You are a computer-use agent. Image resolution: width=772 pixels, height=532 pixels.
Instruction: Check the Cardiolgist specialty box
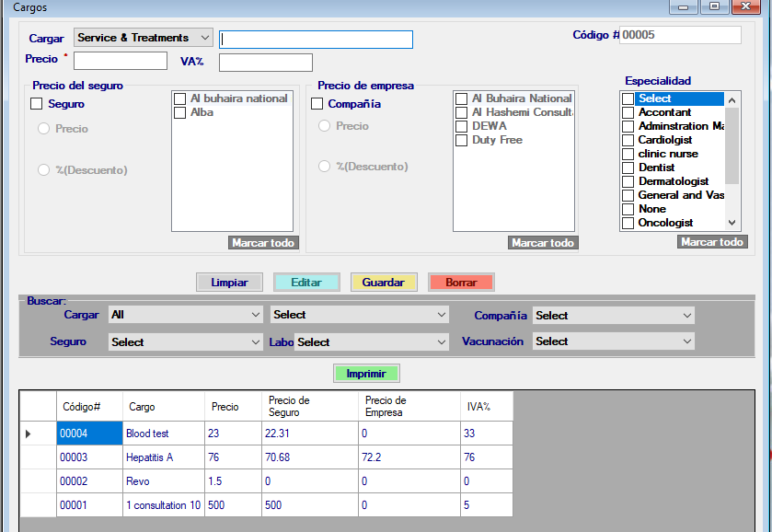pyautogui.click(x=628, y=140)
